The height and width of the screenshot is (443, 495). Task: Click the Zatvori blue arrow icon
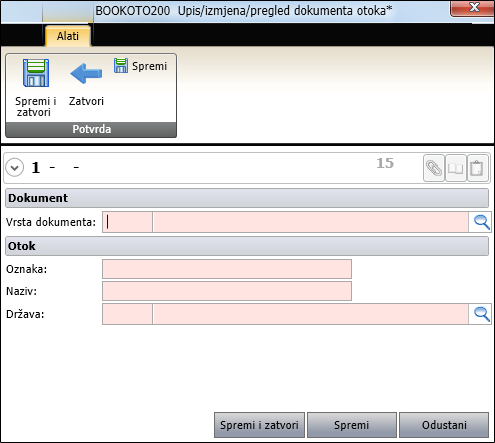pos(86,73)
